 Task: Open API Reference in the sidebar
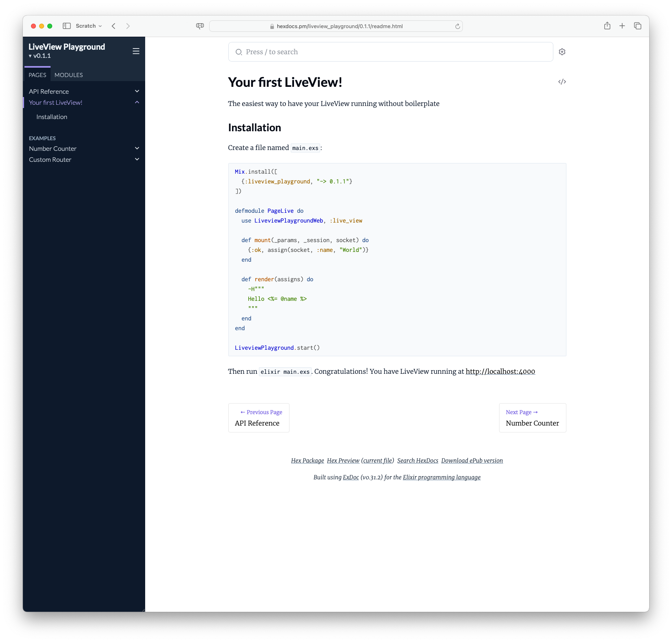point(49,91)
